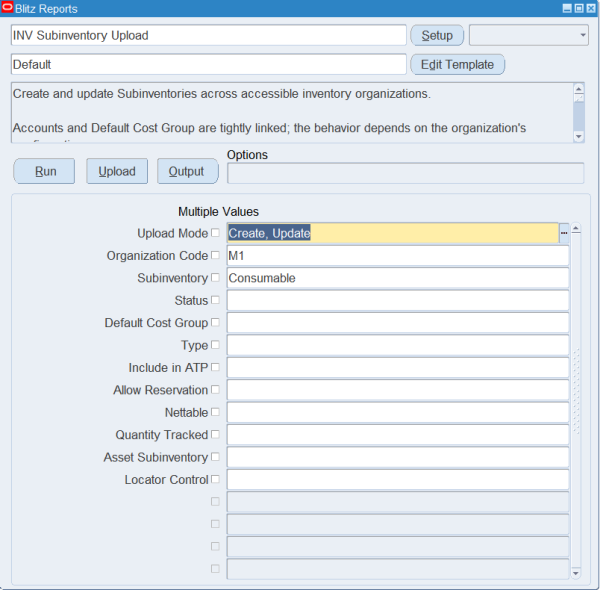Click the Setup button
The image size is (600, 590).
click(x=437, y=35)
